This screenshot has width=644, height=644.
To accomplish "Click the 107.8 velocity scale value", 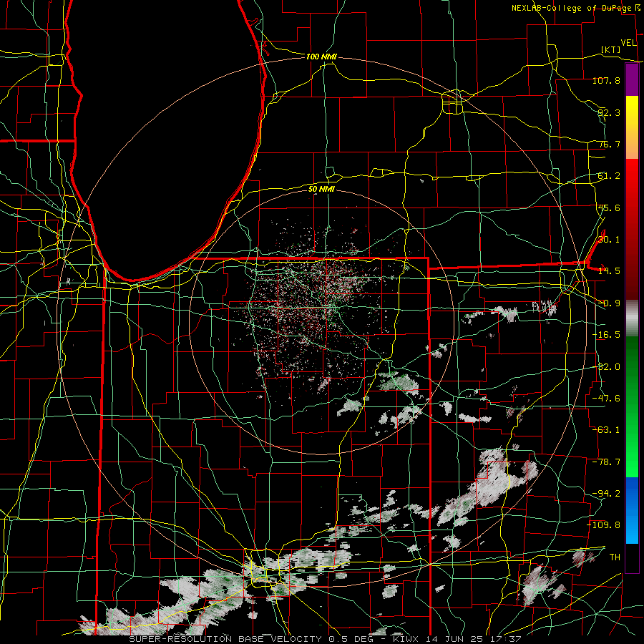I will pos(606,80).
